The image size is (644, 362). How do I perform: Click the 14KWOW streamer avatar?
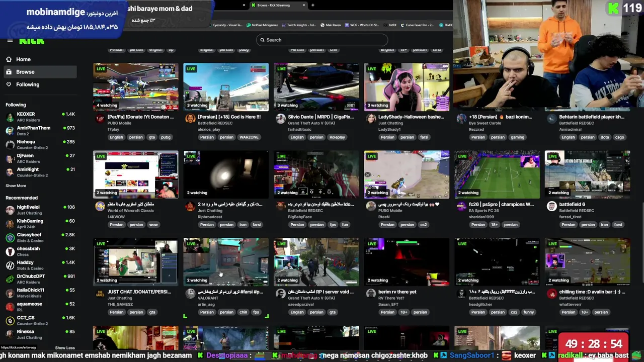point(100,206)
